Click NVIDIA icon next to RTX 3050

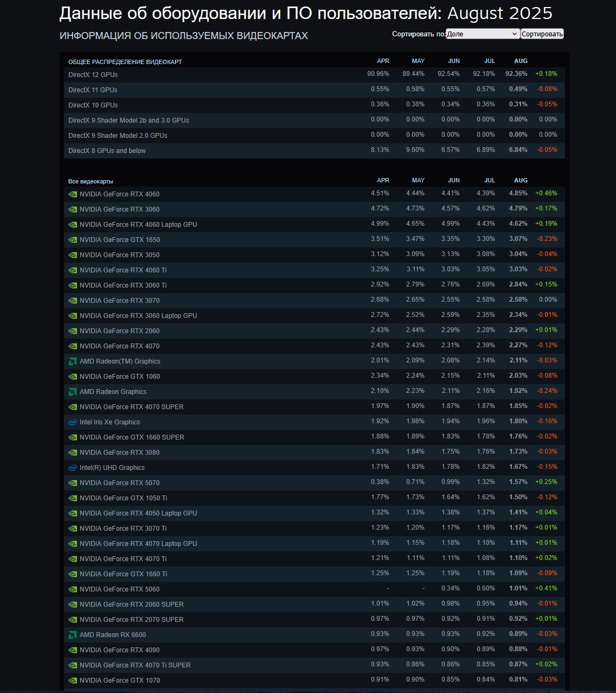pyautogui.click(x=73, y=255)
